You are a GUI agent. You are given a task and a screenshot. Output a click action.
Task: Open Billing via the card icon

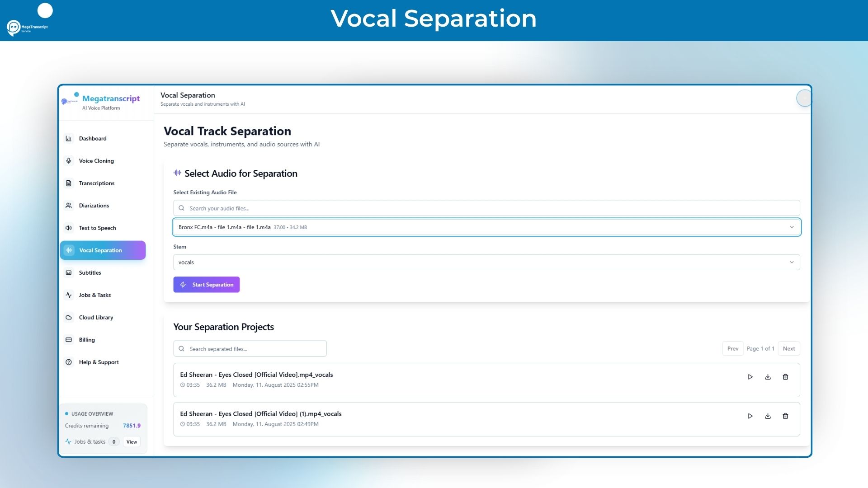(69, 339)
